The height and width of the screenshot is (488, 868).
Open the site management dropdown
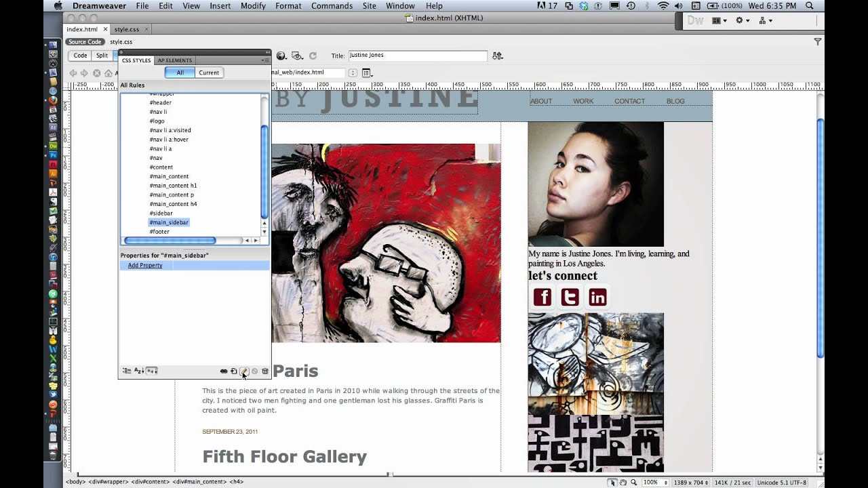[766, 20]
